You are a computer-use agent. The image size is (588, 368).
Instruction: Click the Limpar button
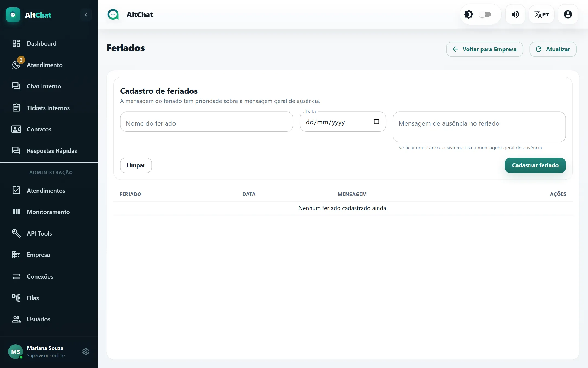coord(136,165)
